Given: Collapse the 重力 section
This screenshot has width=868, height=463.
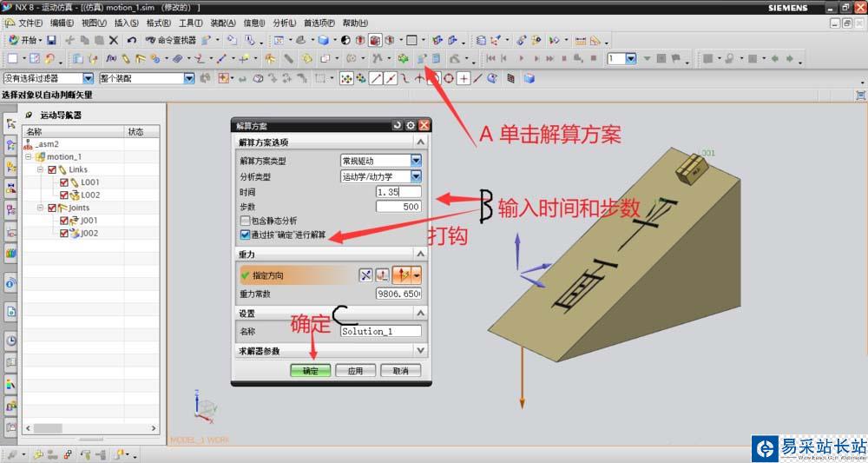Looking at the screenshot, I should (x=420, y=254).
